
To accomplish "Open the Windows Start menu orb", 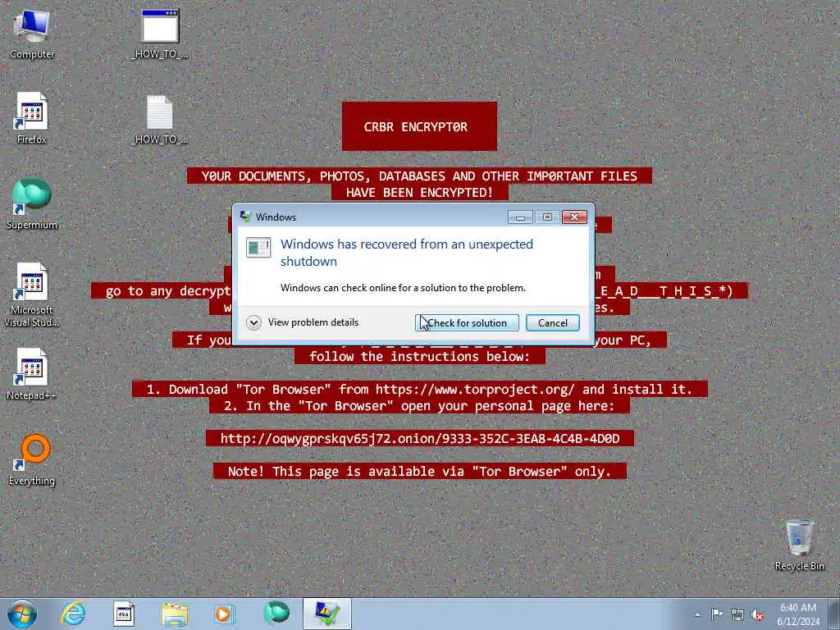I will pyautogui.click(x=22, y=614).
